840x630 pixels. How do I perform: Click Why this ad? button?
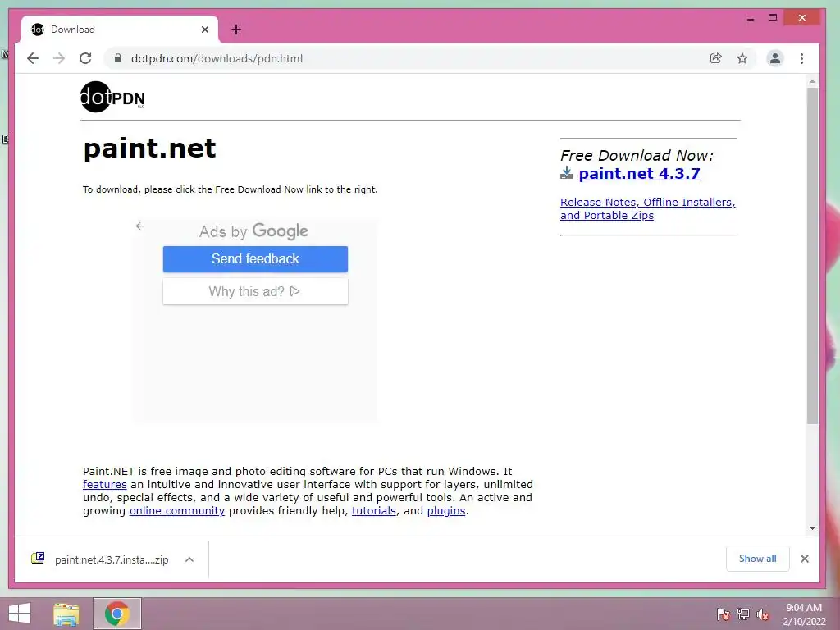point(256,291)
